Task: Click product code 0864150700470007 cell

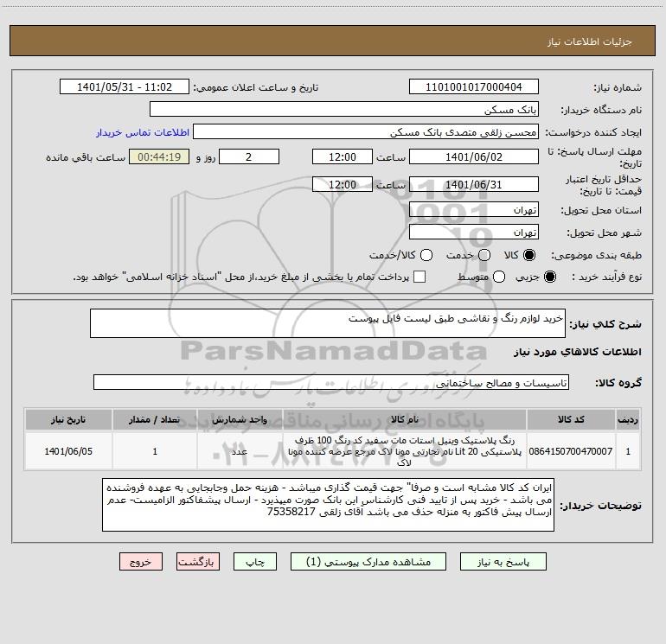Action: point(571,451)
